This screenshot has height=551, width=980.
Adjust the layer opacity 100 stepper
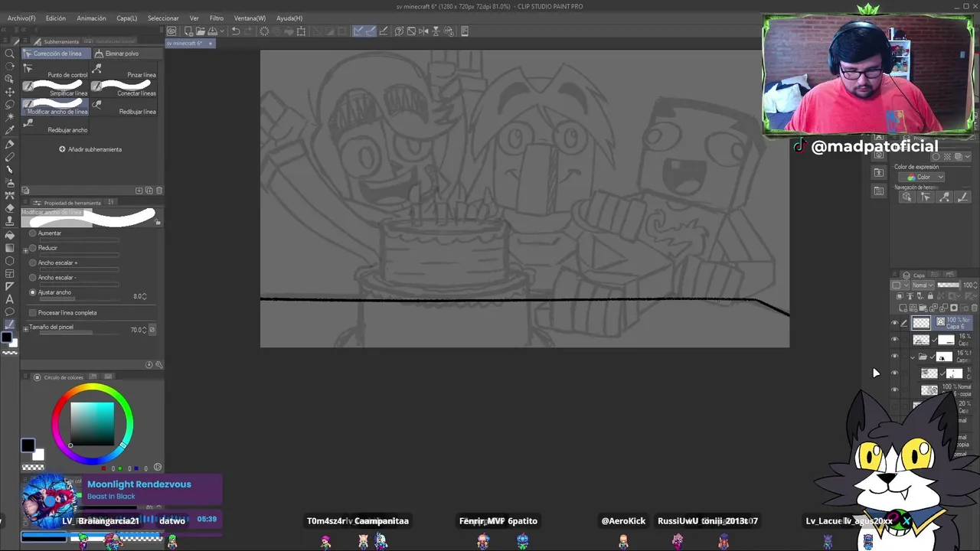coord(975,285)
